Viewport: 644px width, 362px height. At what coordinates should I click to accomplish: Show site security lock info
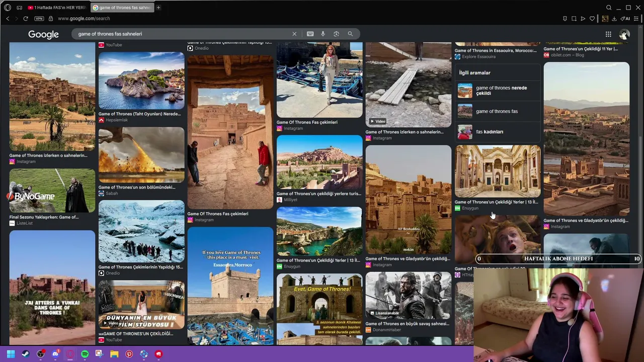[51, 19]
